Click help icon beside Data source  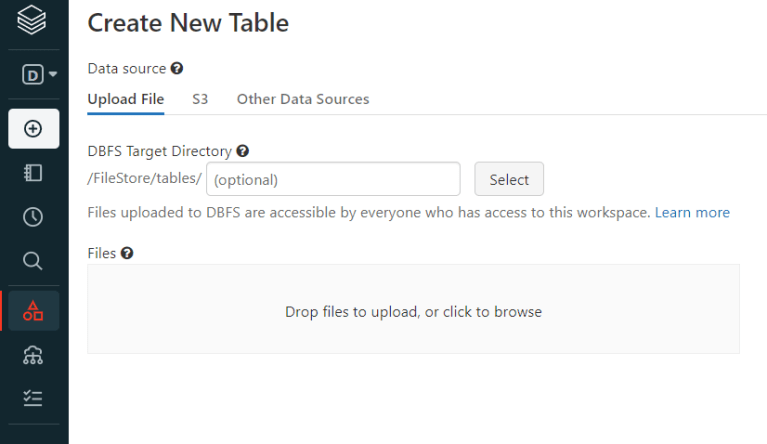(177, 69)
